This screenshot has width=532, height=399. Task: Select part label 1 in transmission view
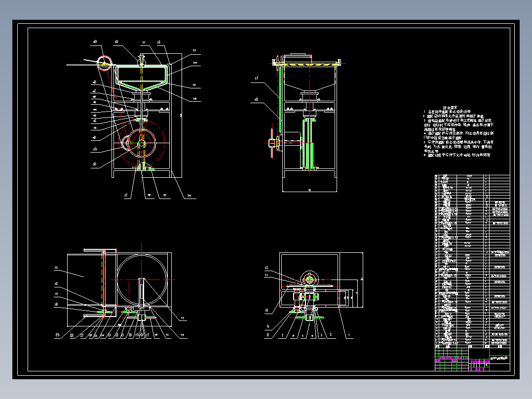coord(349,335)
